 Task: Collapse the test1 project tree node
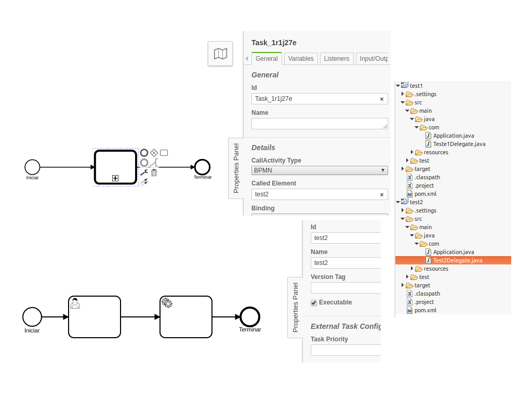pyautogui.click(x=397, y=86)
